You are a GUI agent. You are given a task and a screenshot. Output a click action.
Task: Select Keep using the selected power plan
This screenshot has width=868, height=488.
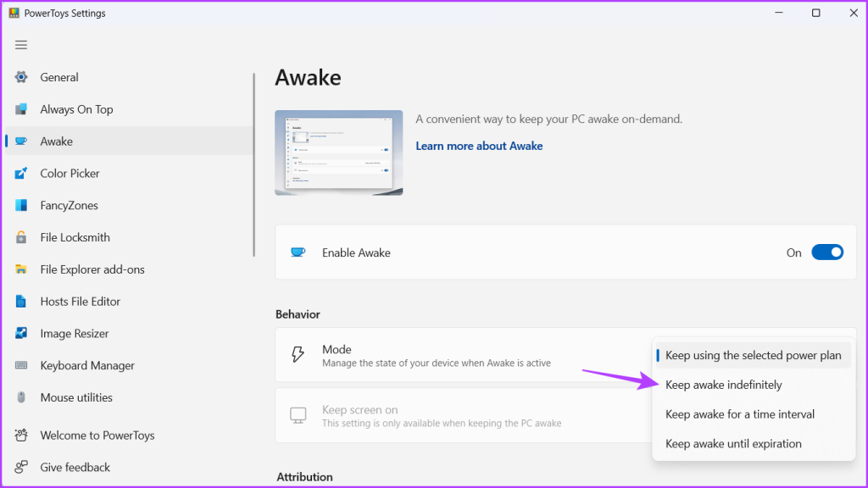[754, 355]
